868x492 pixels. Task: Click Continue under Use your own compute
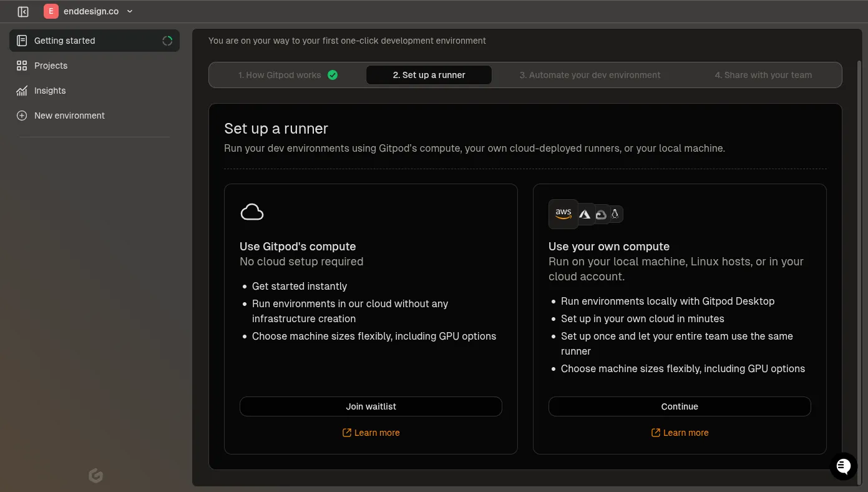[680, 406]
